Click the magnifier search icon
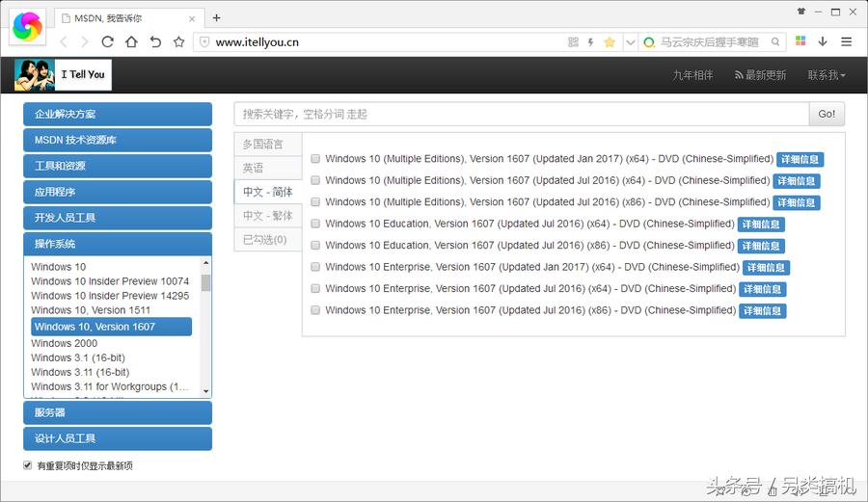The width and height of the screenshot is (868, 502). (775, 42)
